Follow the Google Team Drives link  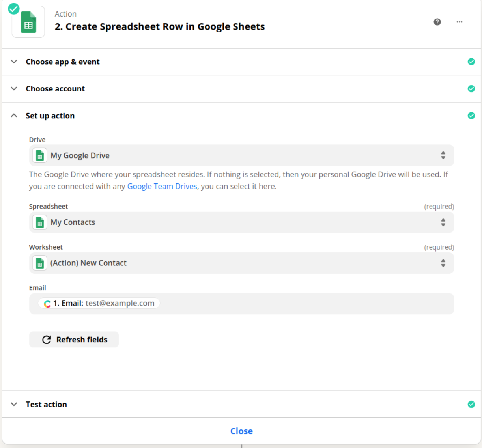click(162, 187)
